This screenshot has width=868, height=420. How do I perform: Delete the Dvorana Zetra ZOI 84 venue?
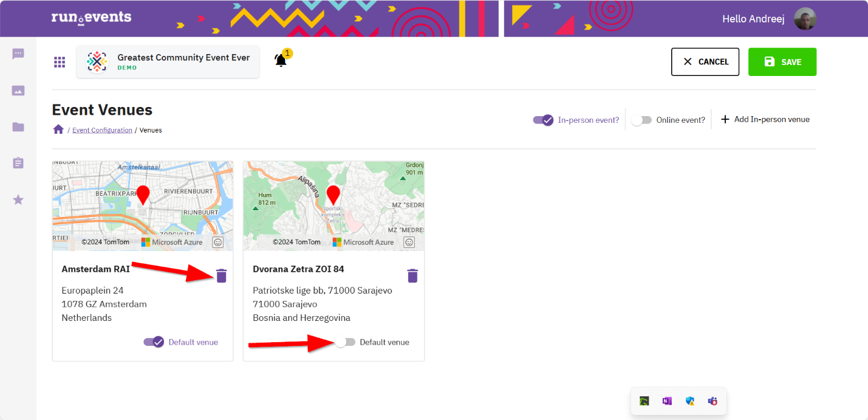(x=412, y=276)
